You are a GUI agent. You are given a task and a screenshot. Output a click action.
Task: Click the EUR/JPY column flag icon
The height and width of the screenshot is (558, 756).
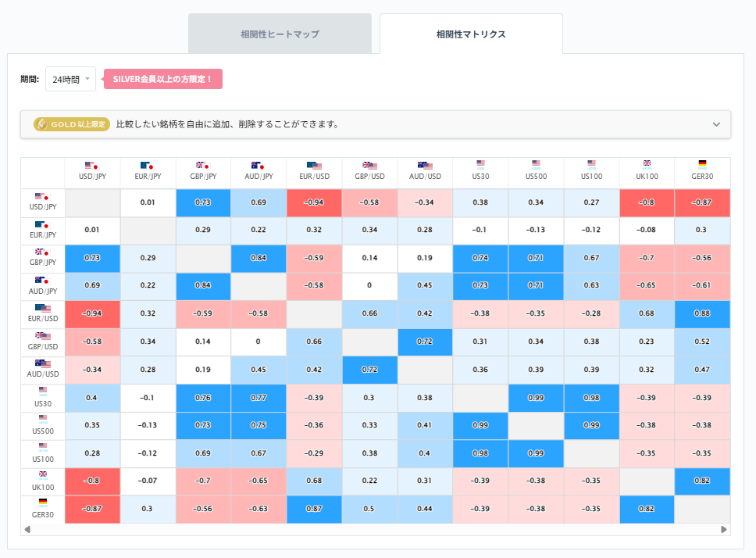(x=148, y=166)
